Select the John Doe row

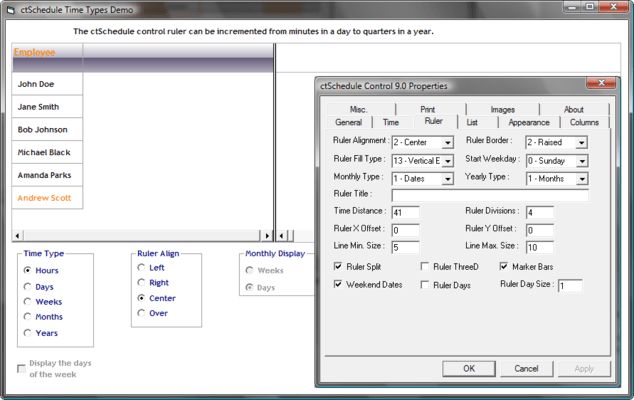47,84
